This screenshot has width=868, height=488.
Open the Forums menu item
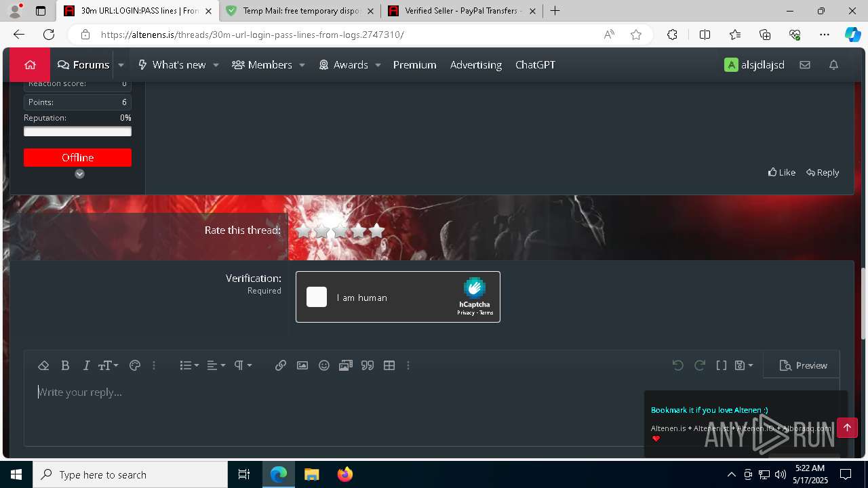(83, 65)
